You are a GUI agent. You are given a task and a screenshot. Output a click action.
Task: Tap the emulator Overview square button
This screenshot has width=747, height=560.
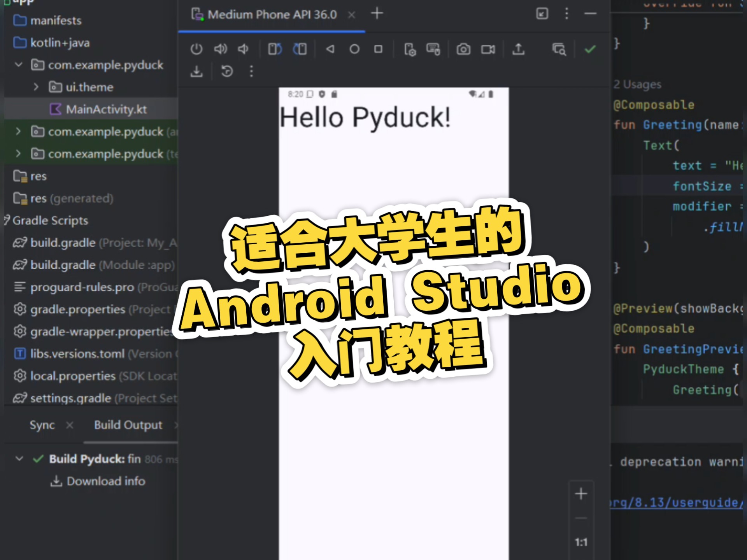[378, 49]
